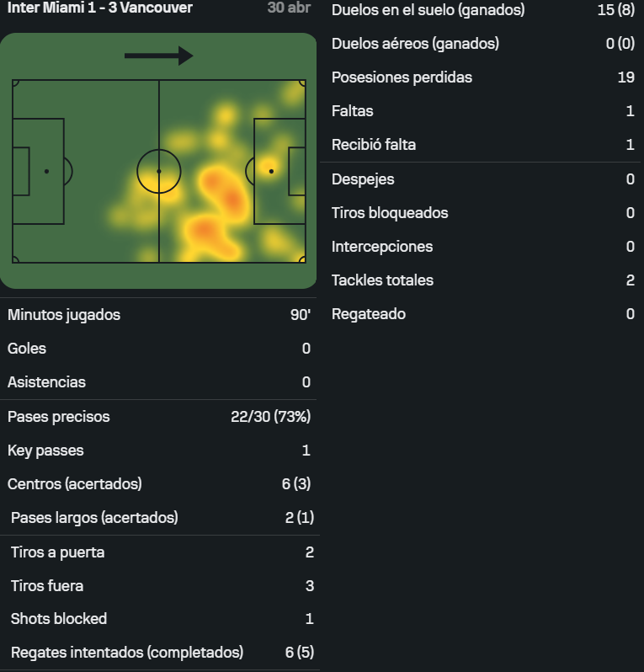Click the Pases precisos value 22/30 (73%)
644x672 pixels.
pyautogui.click(x=271, y=417)
